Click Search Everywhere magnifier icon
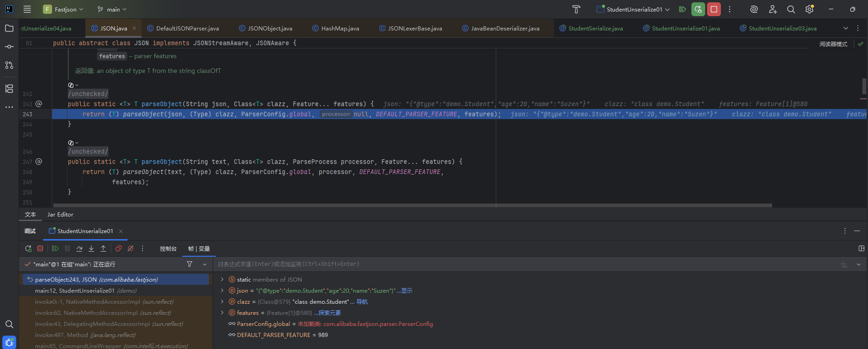The height and width of the screenshot is (349, 868). pos(791,9)
